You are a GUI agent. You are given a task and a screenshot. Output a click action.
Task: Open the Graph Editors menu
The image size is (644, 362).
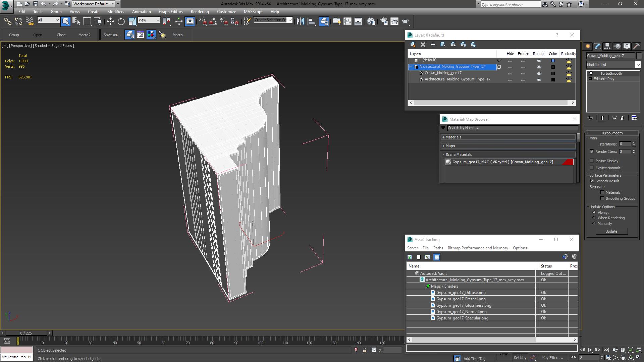point(171,12)
